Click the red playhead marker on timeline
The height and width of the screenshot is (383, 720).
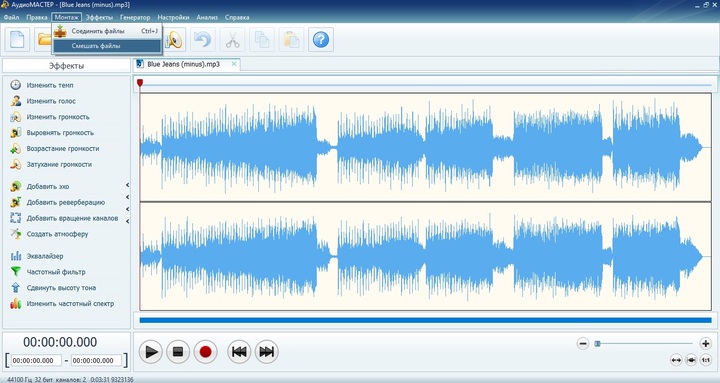tap(140, 83)
